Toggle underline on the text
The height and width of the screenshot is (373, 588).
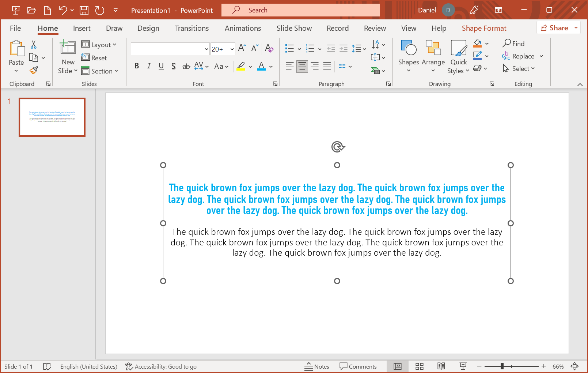pos(161,66)
